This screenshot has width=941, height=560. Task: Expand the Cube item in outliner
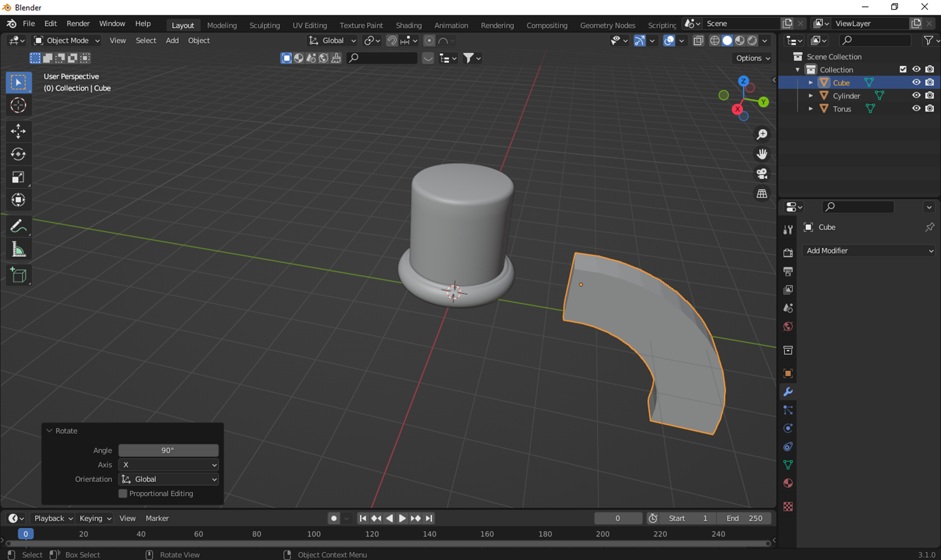coord(811,83)
